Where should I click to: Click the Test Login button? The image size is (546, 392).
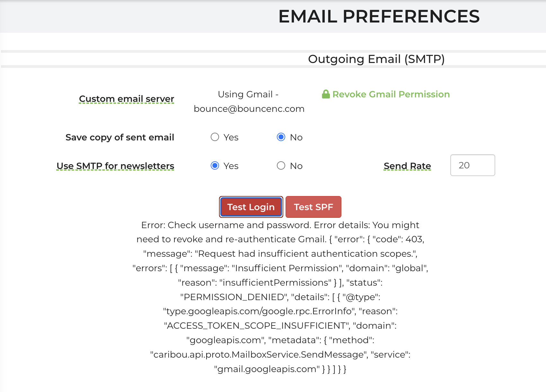pyautogui.click(x=251, y=207)
